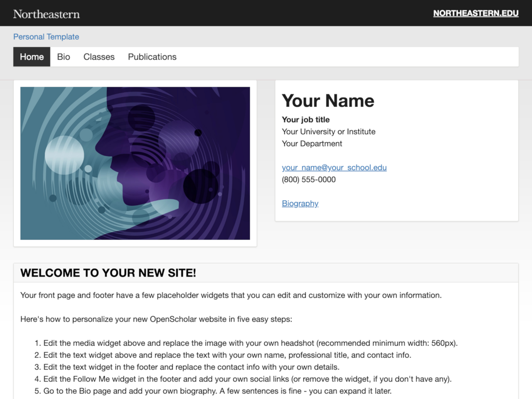The image size is (532, 399).
Task: Open the Classes page
Action: pyautogui.click(x=99, y=57)
